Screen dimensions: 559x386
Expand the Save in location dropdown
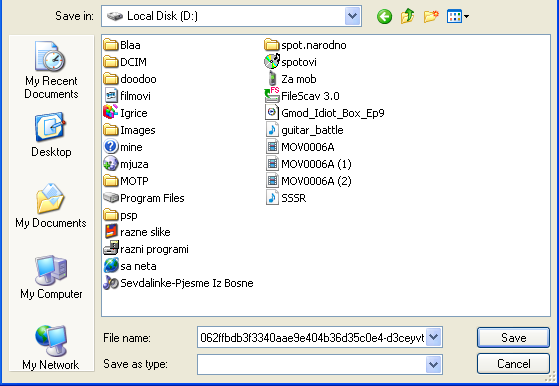click(352, 16)
